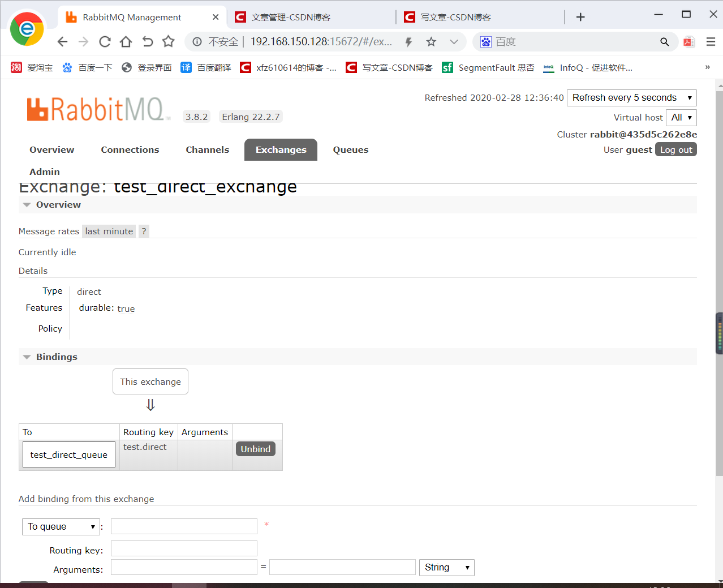Open the Channels tab
Viewport: 723px width, 588px height.
[x=208, y=150]
